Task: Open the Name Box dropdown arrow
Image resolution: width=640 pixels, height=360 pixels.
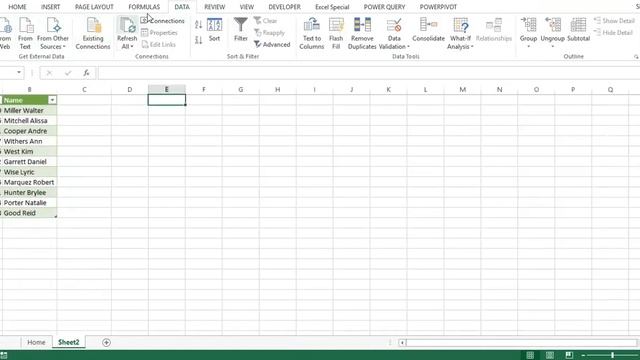Action: pyautogui.click(x=19, y=73)
